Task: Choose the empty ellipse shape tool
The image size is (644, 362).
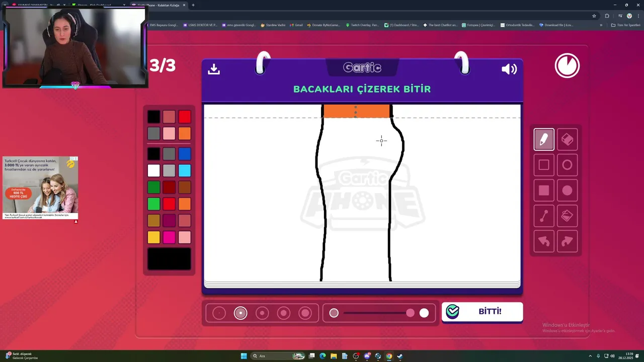Action: [567, 165]
